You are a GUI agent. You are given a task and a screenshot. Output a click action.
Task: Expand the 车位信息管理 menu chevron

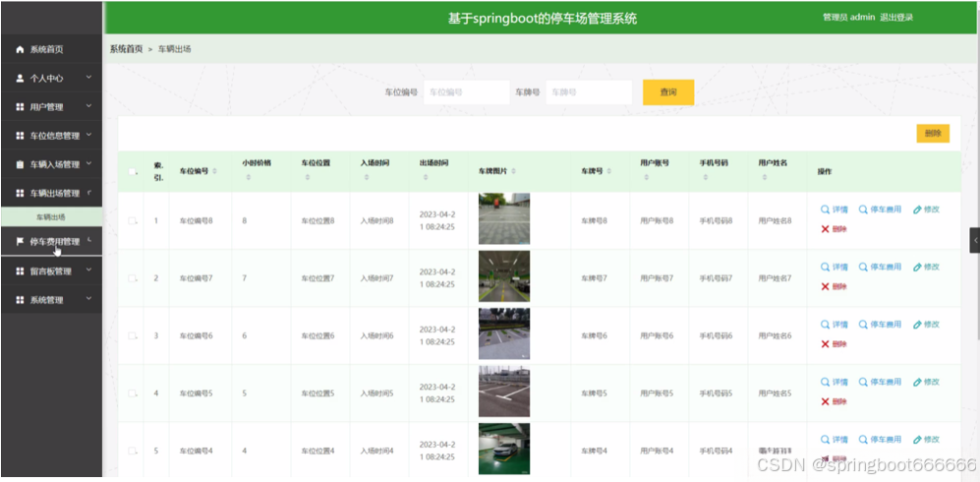coord(88,135)
